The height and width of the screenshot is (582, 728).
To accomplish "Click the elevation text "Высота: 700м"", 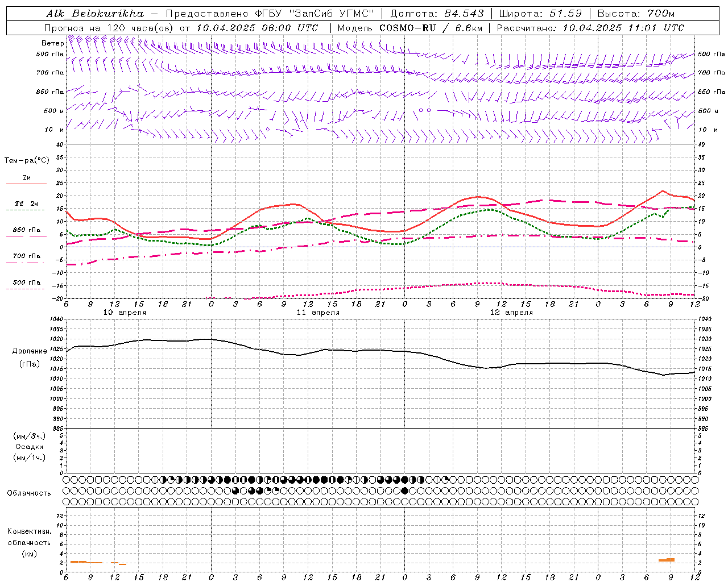I will (x=636, y=14).
